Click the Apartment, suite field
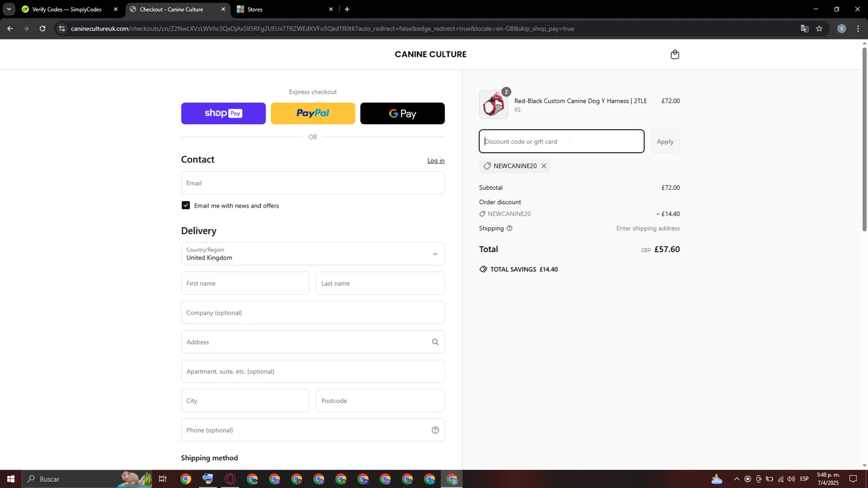 click(313, 371)
